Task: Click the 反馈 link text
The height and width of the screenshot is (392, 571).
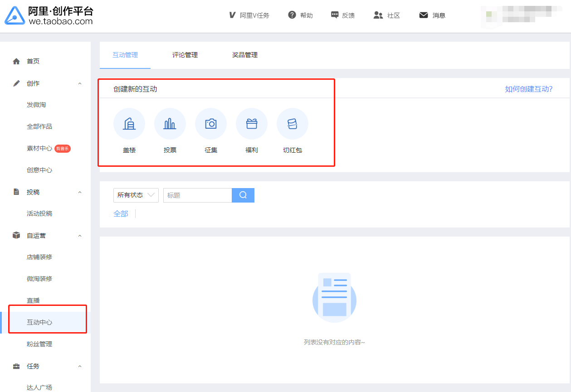Action: (x=348, y=15)
